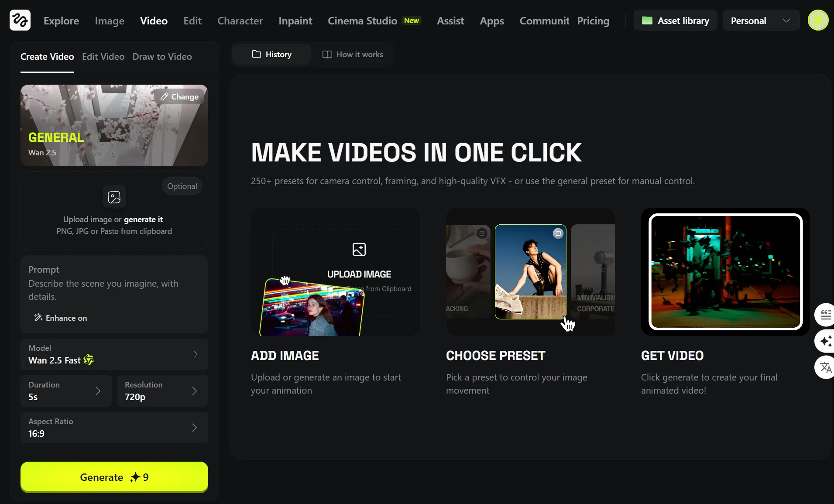Open the Personal workspace dropdown
The height and width of the screenshot is (504, 834).
761,21
